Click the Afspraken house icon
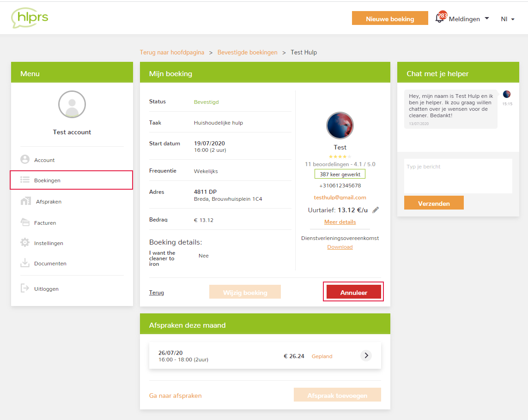 pos(25,201)
